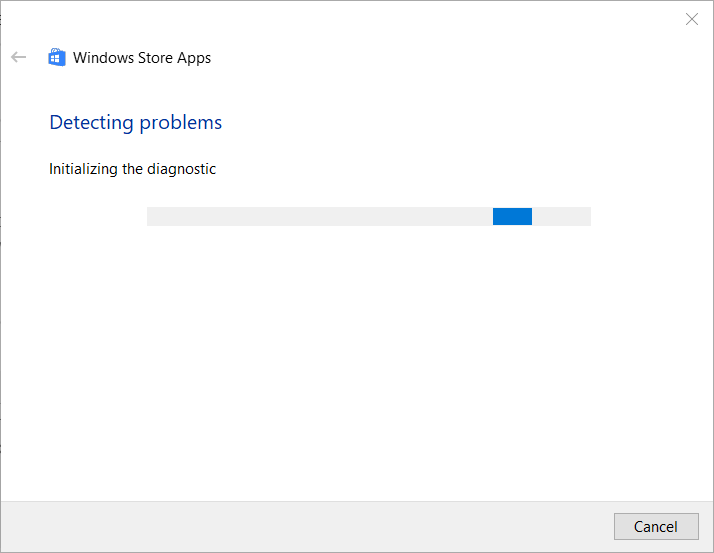Click the word "Apps" in the title
This screenshot has width=714, height=553.
194,58
